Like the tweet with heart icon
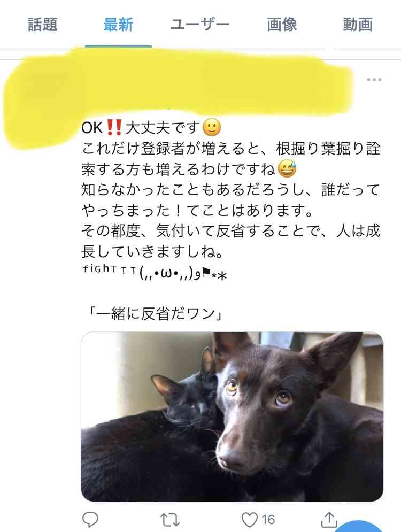Viewport: 401px width, 532px height. click(x=249, y=520)
